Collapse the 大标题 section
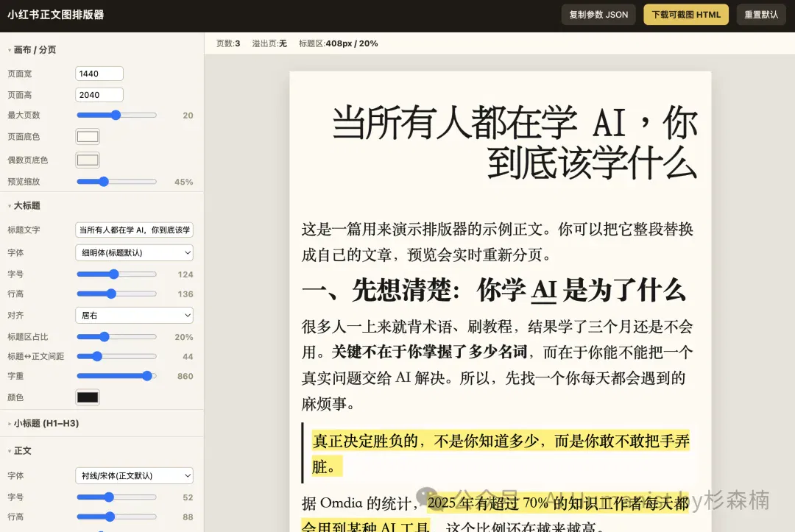 coord(24,206)
